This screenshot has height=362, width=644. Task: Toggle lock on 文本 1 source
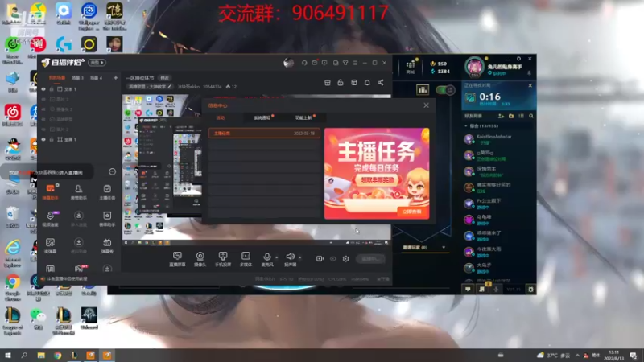[x=52, y=89]
